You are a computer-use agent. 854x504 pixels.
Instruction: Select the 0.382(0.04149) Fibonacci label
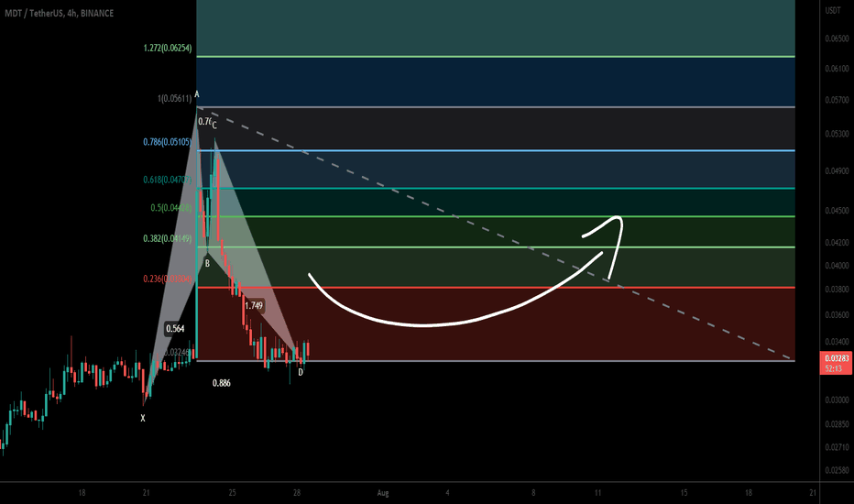[167, 238]
